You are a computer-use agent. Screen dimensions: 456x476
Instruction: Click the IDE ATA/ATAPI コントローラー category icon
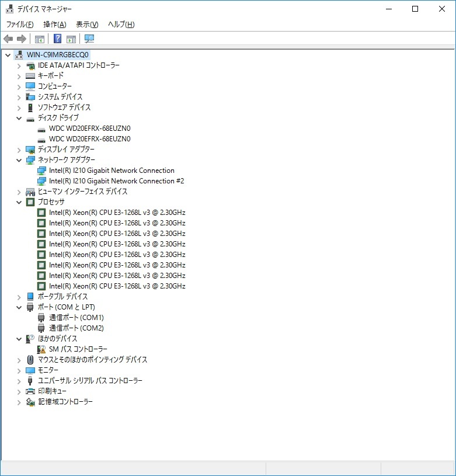pos(30,65)
